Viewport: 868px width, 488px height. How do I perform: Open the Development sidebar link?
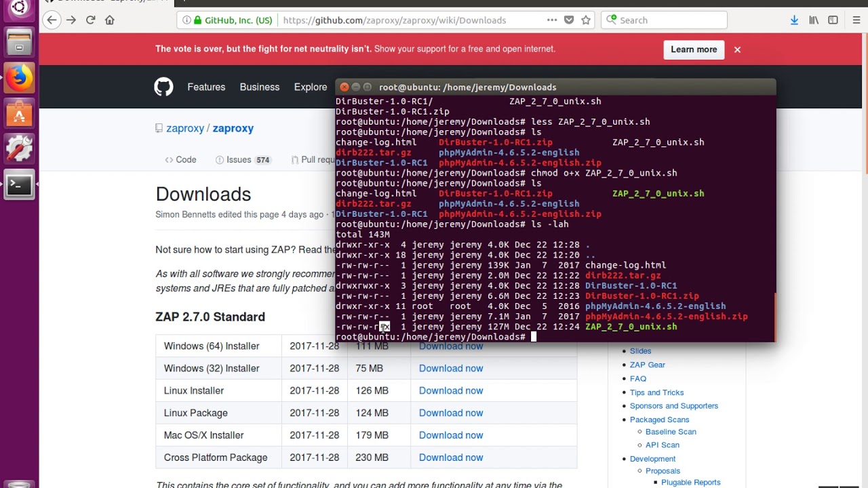click(x=652, y=459)
